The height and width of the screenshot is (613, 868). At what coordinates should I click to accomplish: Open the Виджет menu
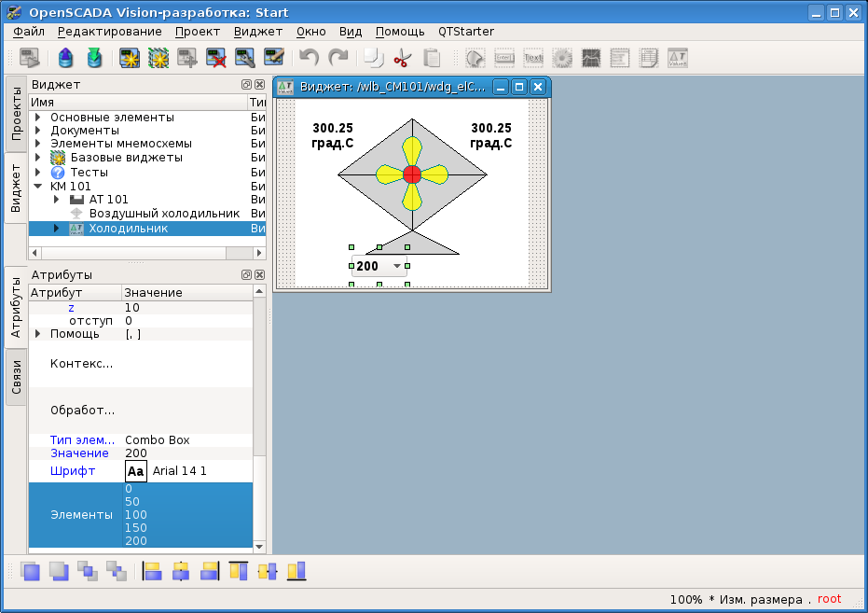tap(257, 31)
